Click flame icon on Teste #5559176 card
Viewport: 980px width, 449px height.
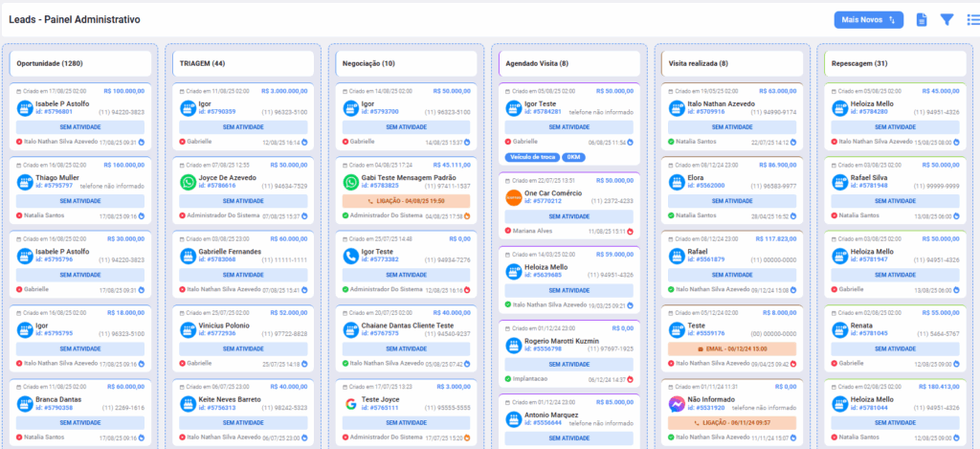(793, 364)
